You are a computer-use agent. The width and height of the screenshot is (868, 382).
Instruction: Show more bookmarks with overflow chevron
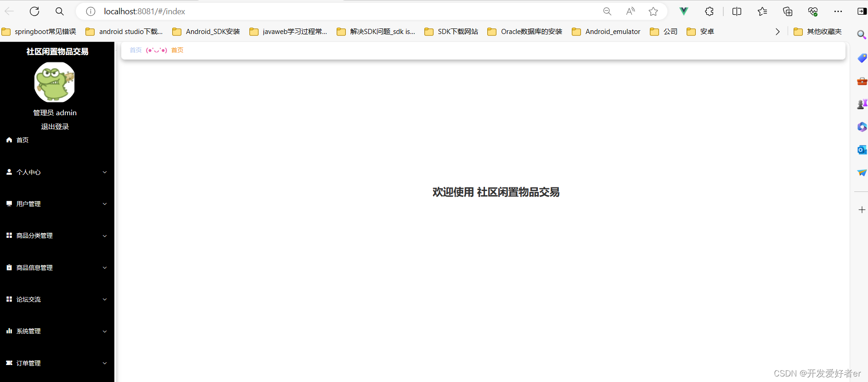click(x=778, y=32)
